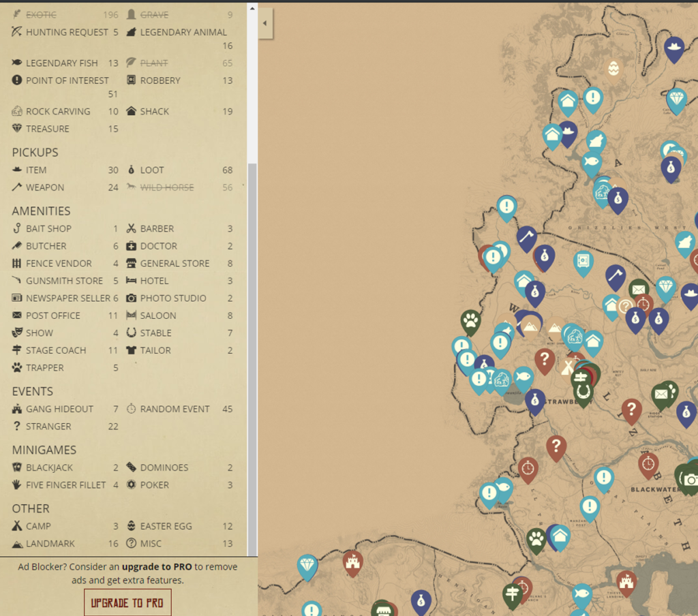Click the Fence Vendor icon
Image resolution: width=698 pixels, height=616 pixels.
[17, 263]
